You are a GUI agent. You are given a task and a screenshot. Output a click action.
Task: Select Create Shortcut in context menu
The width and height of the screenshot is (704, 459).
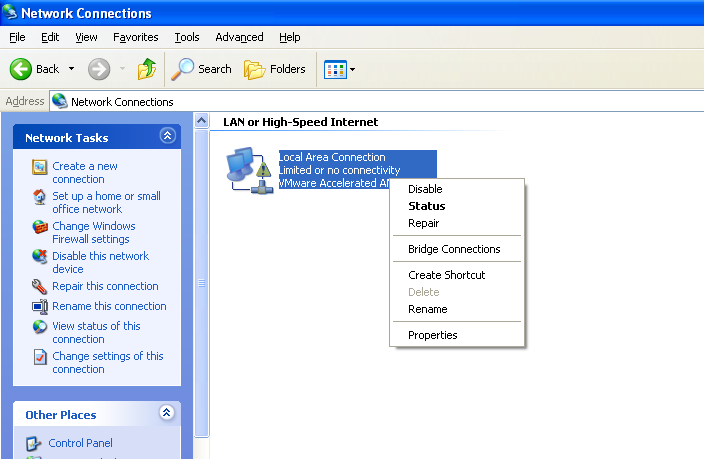point(457,275)
